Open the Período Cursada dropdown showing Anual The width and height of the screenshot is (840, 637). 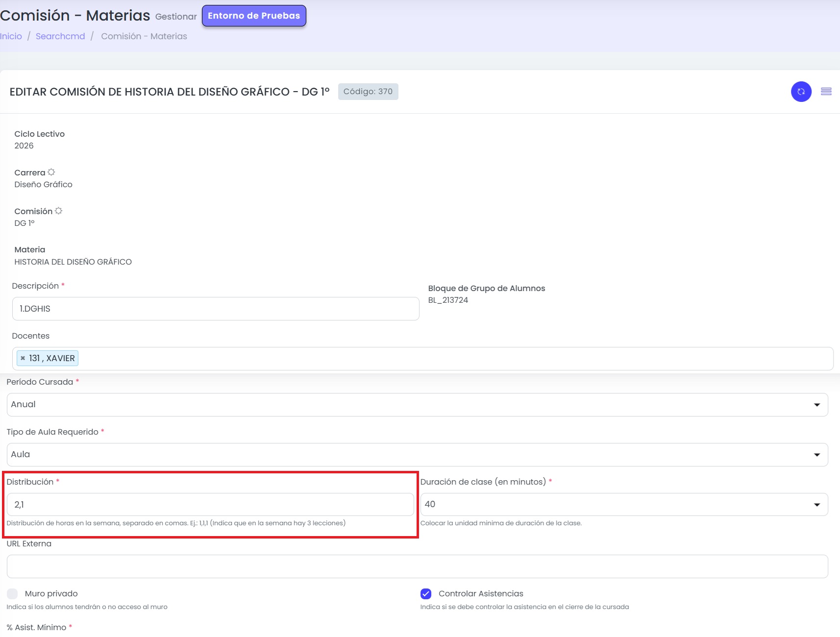pos(418,405)
